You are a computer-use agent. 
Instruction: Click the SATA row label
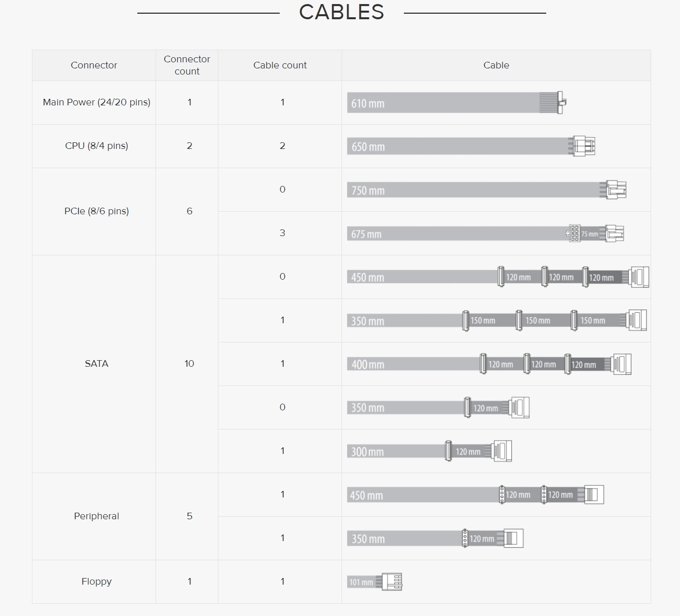click(96, 364)
